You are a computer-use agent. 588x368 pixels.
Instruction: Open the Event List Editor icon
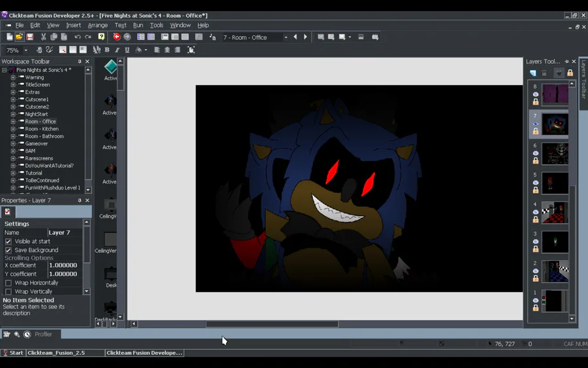tap(186, 37)
